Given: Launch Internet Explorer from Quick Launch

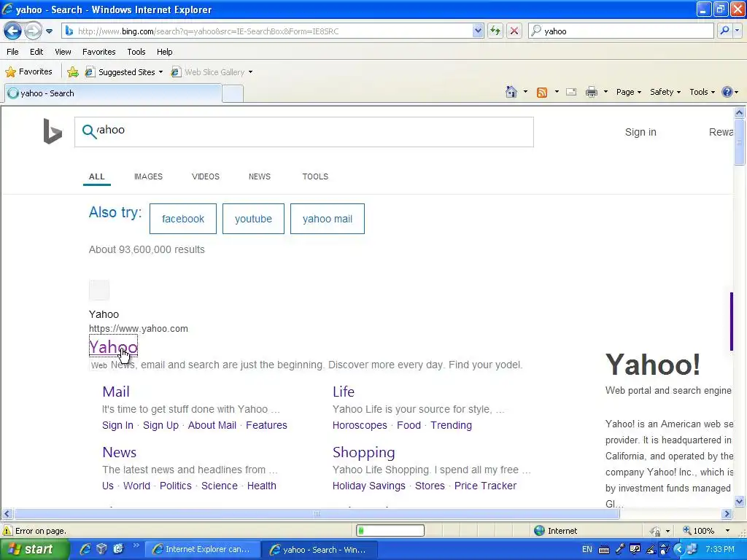Looking at the screenshot, I should 85,549.
